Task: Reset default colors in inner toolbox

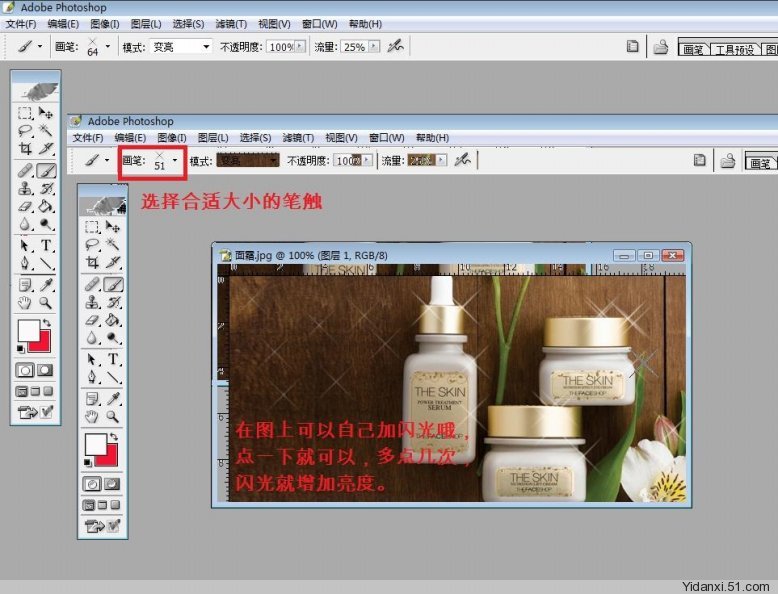Action: pos(88,463)
